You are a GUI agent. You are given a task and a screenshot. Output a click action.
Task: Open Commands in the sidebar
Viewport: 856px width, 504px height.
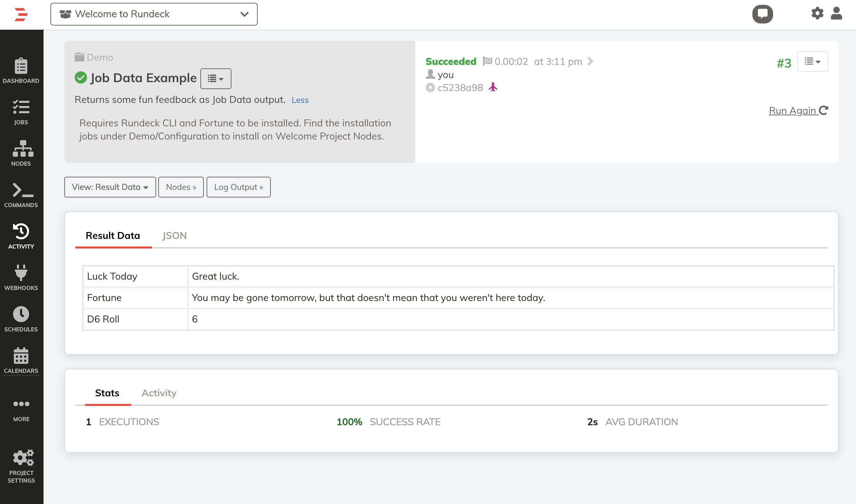click(21, 195)
